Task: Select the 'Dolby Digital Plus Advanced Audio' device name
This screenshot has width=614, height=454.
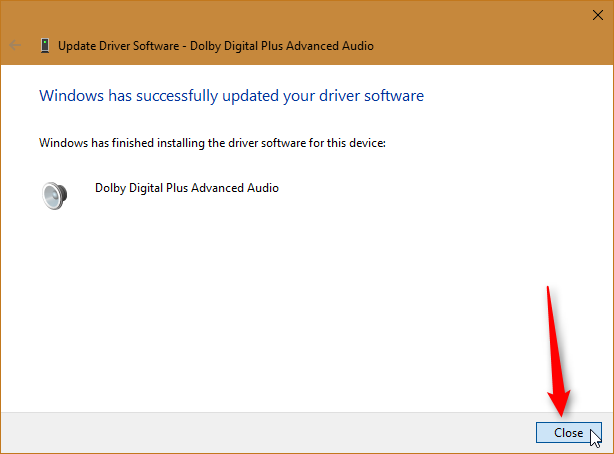Action: [187, 188]
